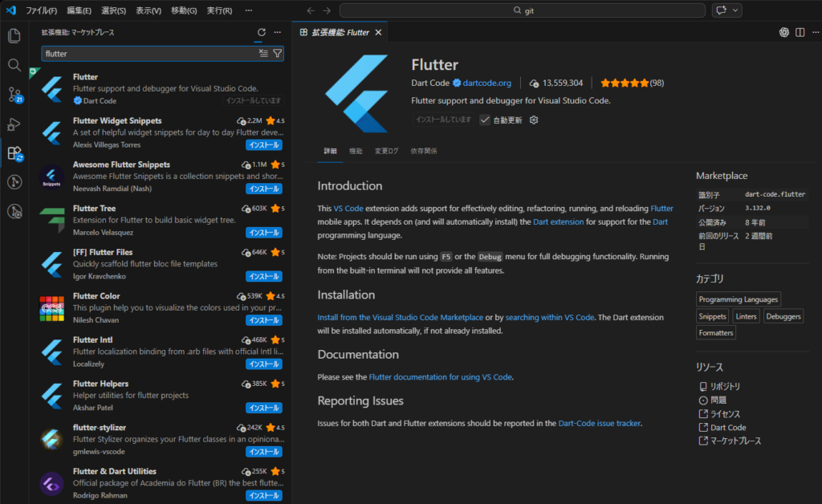Viewport: 822px width, 504px height.
Task: Open Run and Debug view
Action: pyautogui.click(x=14, y=124)
